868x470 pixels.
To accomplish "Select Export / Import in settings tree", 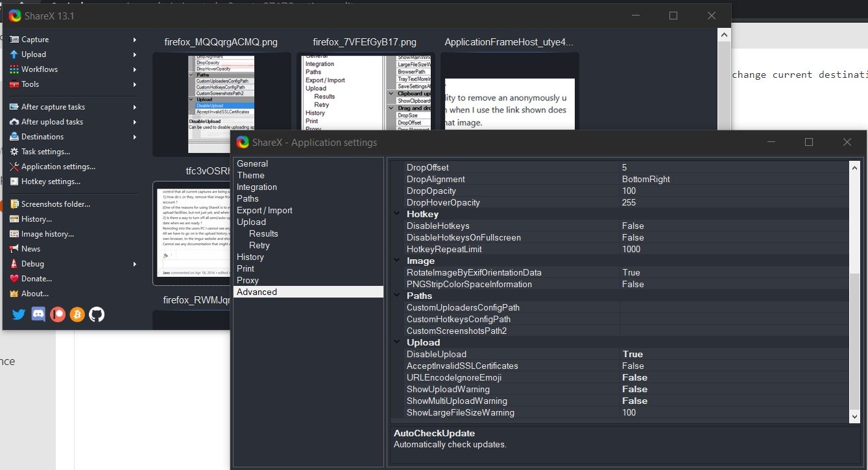I will tap(265, 210).
